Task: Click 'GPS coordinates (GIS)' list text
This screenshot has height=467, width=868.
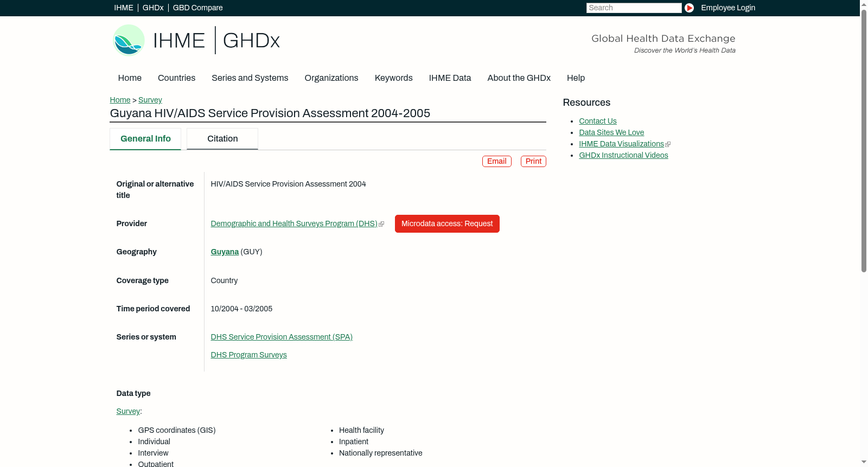Action: pyautogui.click(x=177, y=430)
